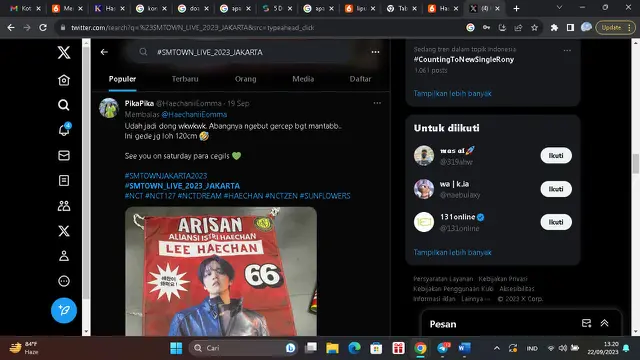This screenshot has width=640, height=360.
Task: Open hashtag #SUNFLOWERS
Action: pos(325,196)
